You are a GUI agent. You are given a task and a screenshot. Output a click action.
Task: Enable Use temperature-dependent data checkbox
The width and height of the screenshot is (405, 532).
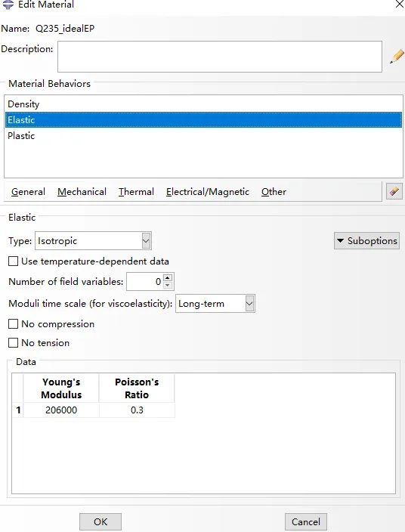(14, 261)
